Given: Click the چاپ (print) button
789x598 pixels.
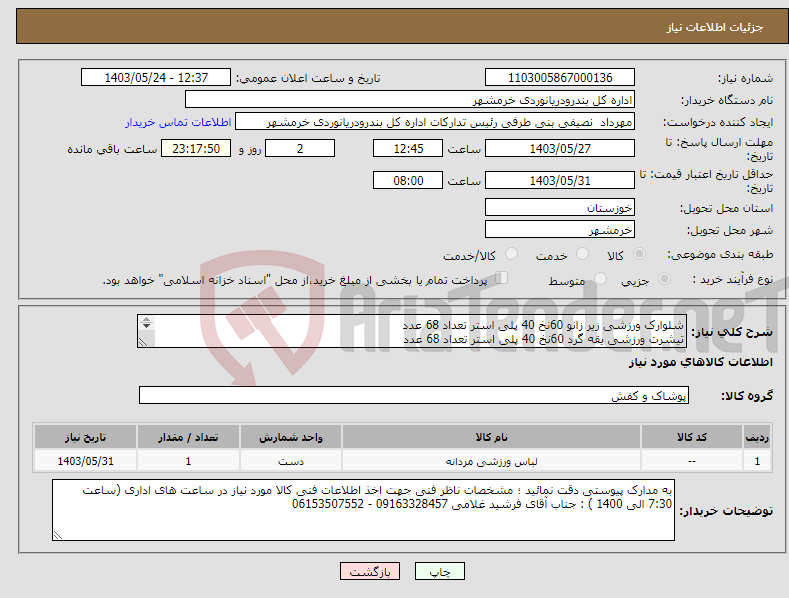Looking at the screenshot, I should 439,571.
